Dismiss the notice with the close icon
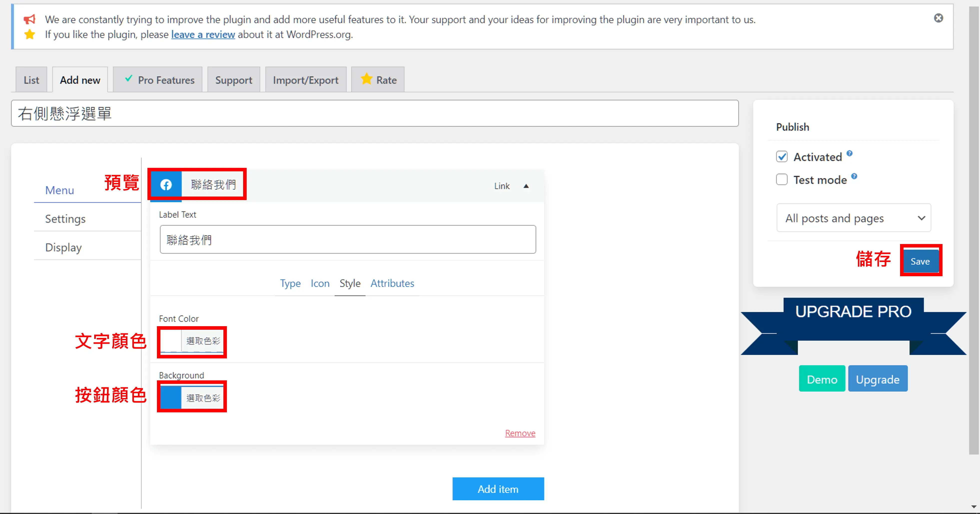Viewport: 980px width, 514px height. (x=938, y=18)
